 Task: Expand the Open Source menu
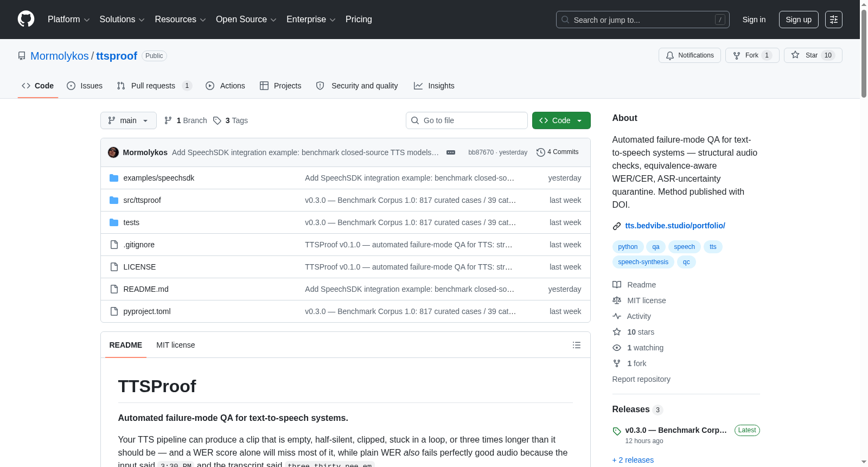pos(246,20)
